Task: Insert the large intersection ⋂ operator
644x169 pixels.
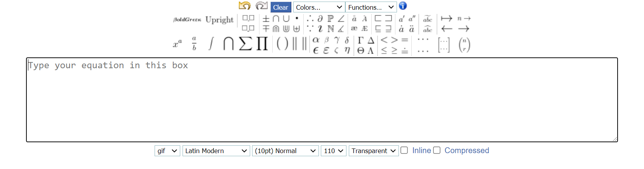Action: [228, 43]
